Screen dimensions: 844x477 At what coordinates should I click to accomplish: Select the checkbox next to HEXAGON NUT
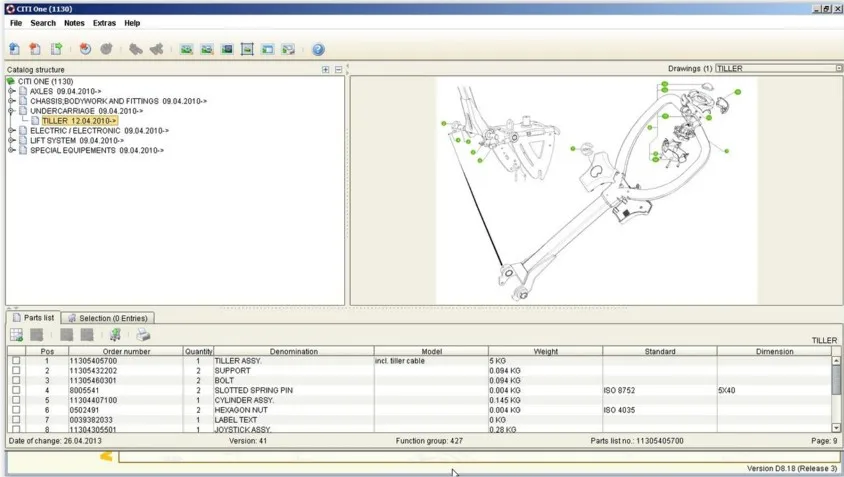pyautogui.click(x=16, y=410)
